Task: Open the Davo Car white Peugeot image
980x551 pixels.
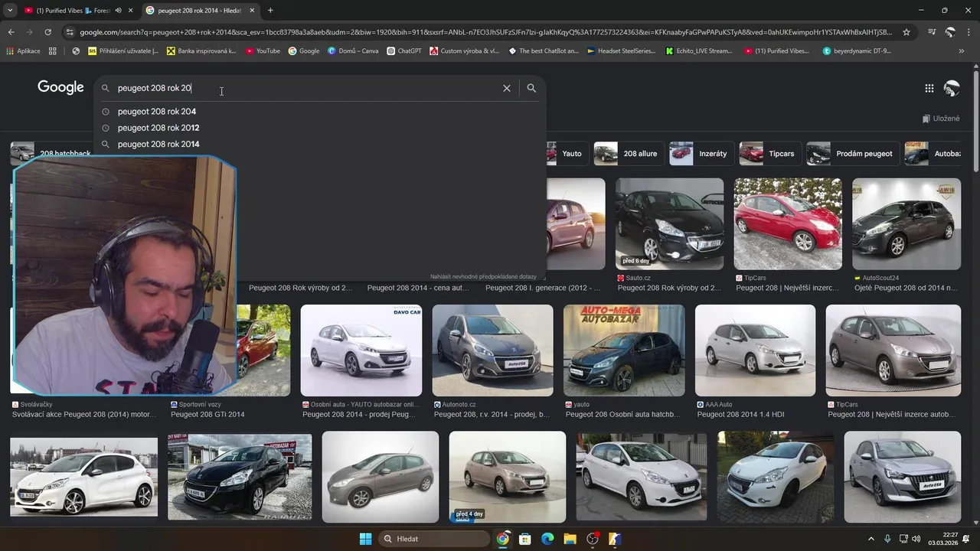Action: (361, 350)
